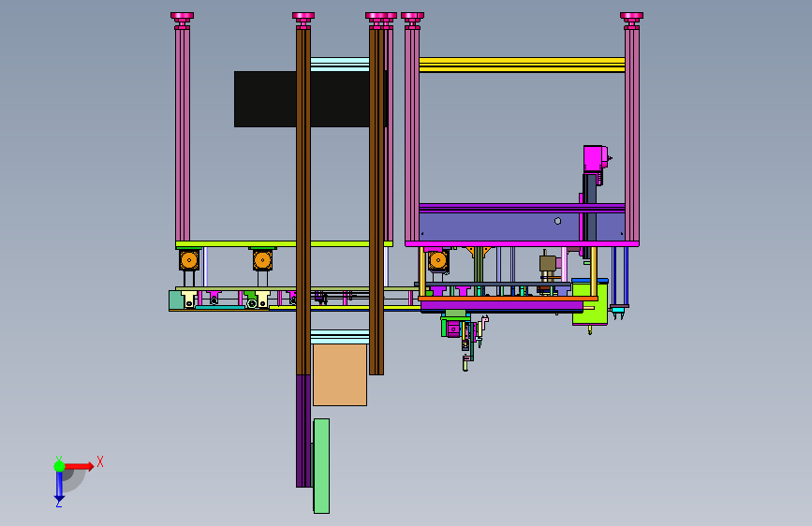Select the yellow horizontal beam at top right

(522, 65)
